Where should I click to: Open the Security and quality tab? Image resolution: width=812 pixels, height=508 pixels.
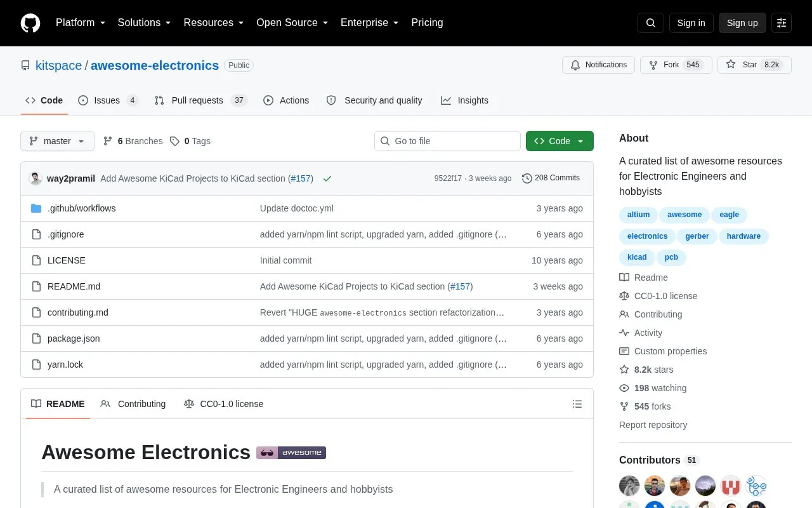click(374, 100)
